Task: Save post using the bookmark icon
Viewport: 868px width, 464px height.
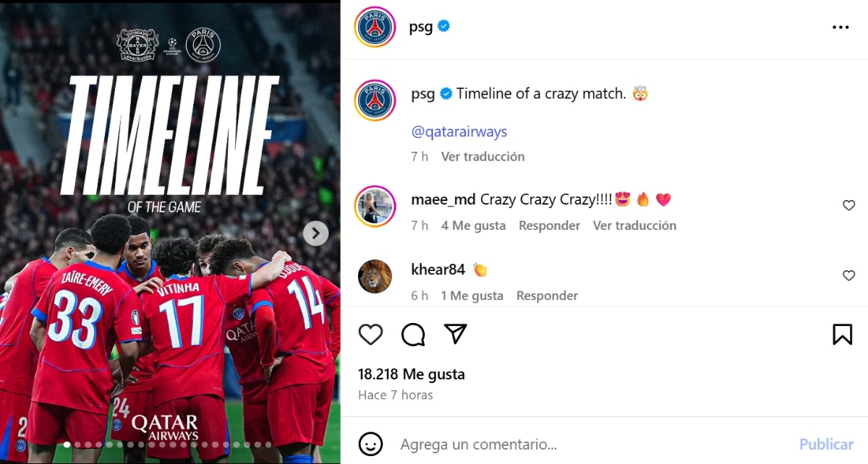Action: 842,334
